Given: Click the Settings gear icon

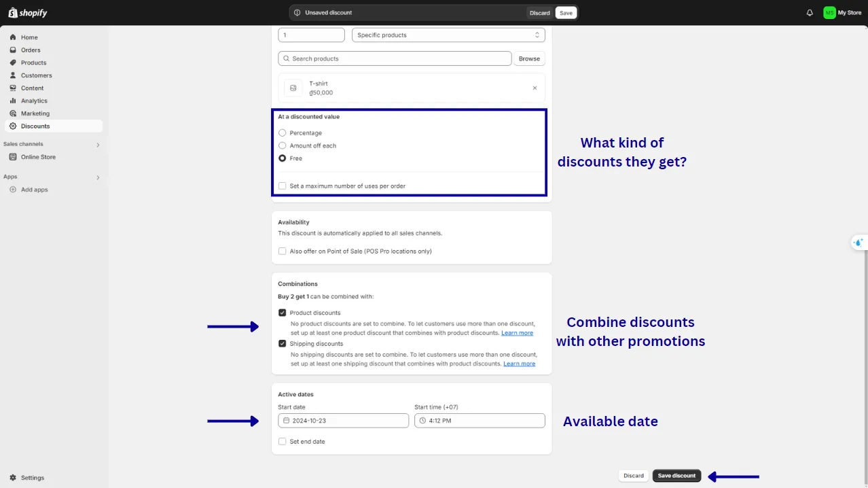Looking at the screenshot, I should pyautogui.click(x=13, y=478).
